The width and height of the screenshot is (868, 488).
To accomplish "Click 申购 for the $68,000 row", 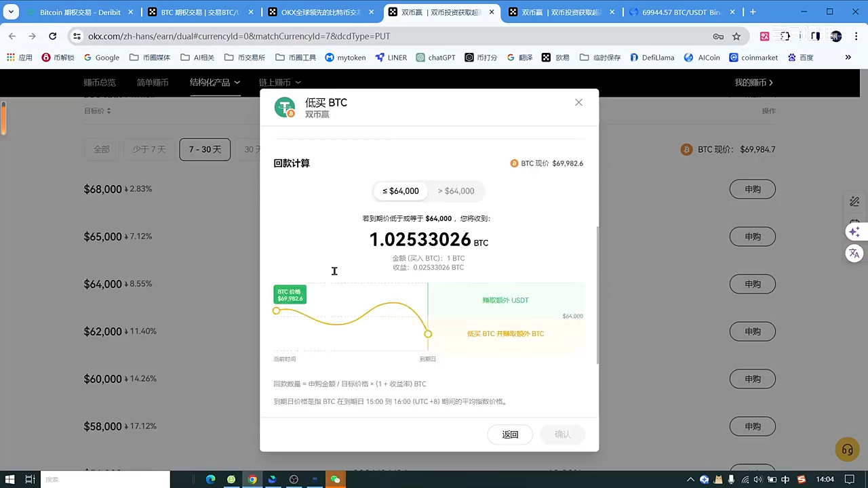I will click(753, 189).
